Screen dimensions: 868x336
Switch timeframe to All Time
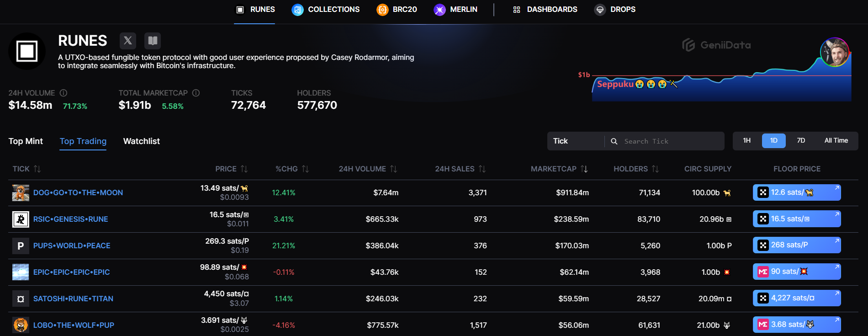tap(836, 141)
